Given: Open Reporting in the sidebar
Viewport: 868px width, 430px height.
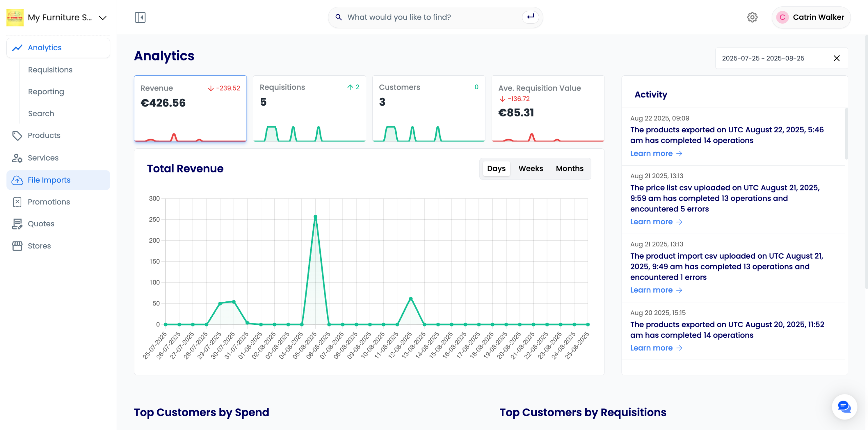Looking at the screenshot, I should pos(46,92).
